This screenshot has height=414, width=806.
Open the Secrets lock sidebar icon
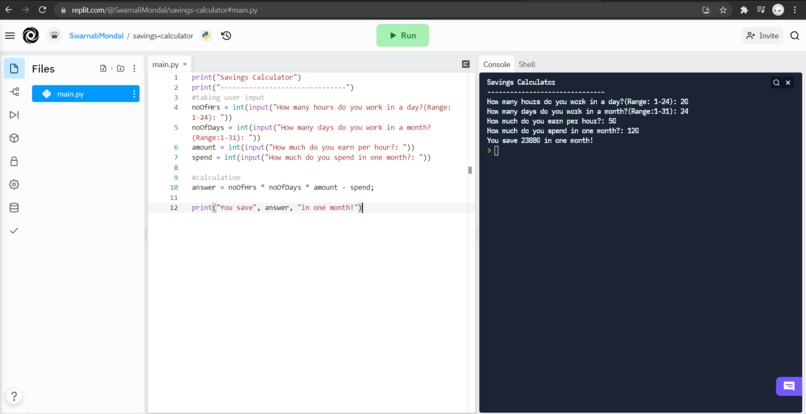14,161
